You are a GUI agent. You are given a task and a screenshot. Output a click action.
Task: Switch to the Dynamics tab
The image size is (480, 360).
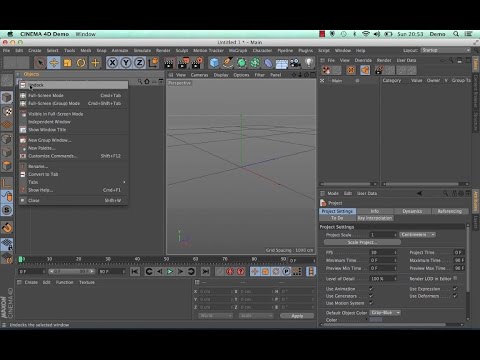coord(412,211)
